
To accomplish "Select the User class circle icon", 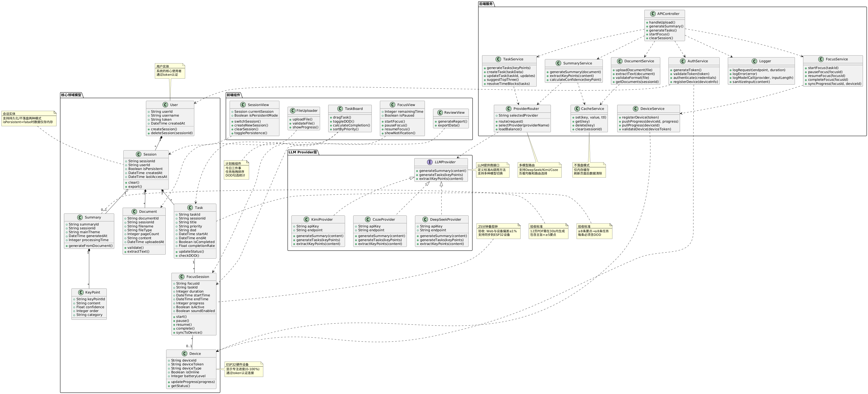I will (165, 105).
